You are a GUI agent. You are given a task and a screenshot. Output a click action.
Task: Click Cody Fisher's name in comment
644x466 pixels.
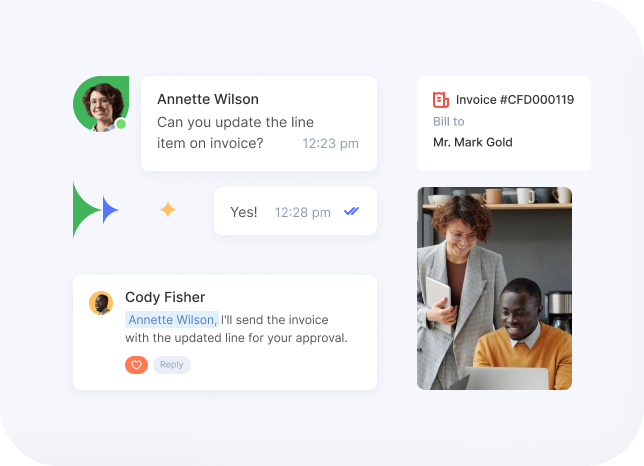[x=165, y=297]
